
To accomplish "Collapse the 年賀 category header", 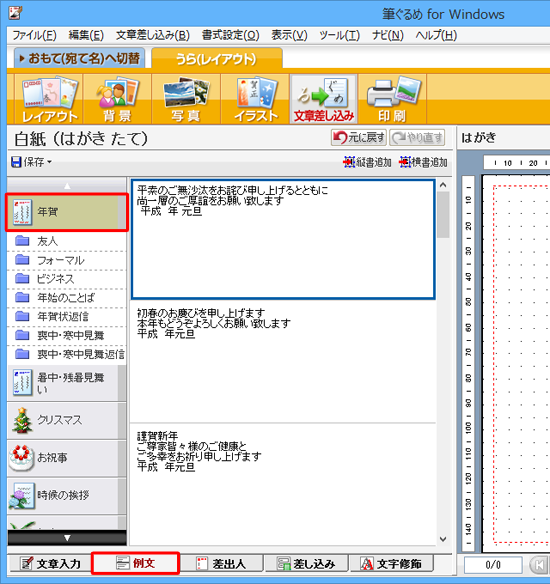I will coord(67,212).
